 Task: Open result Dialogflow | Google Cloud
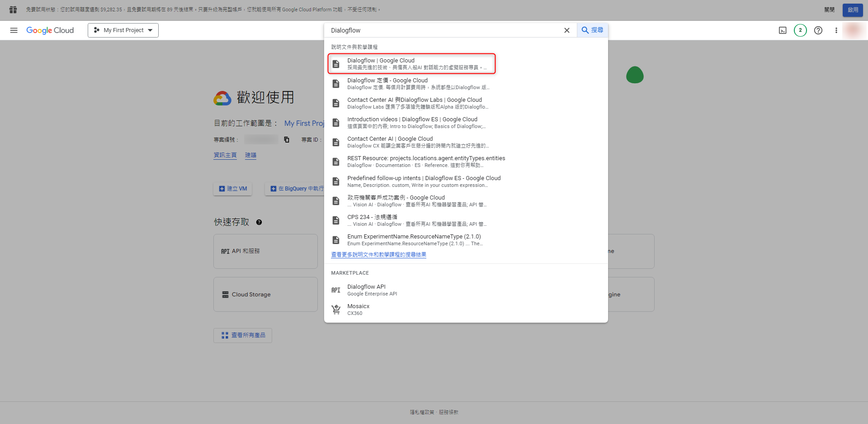(x=412, y=64)
